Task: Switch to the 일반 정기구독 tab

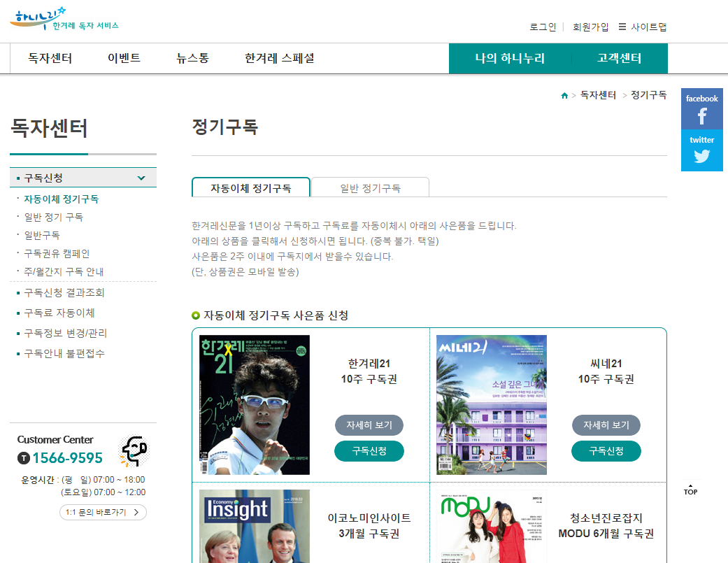Action: [370, 187]
